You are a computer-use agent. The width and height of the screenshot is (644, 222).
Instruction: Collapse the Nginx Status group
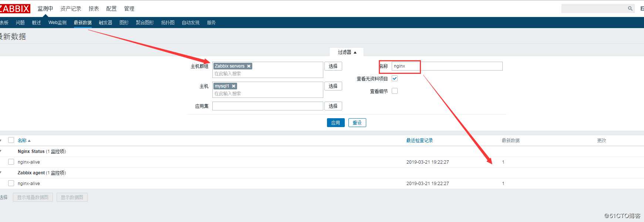click(x=1, y=151)
